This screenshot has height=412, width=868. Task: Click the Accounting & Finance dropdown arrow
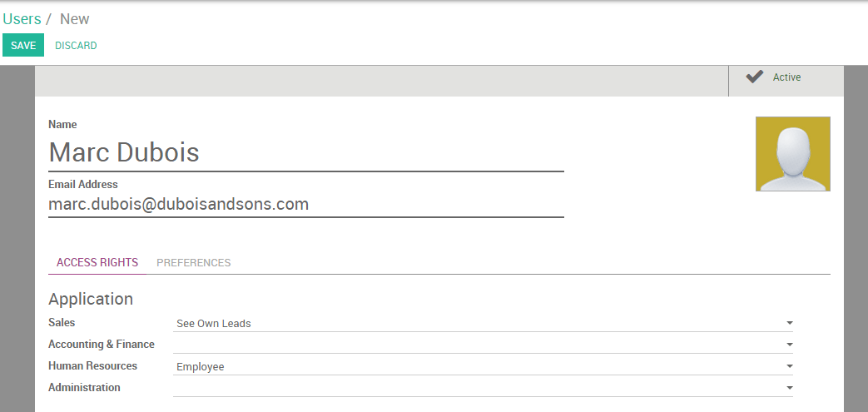click(789, 345)
